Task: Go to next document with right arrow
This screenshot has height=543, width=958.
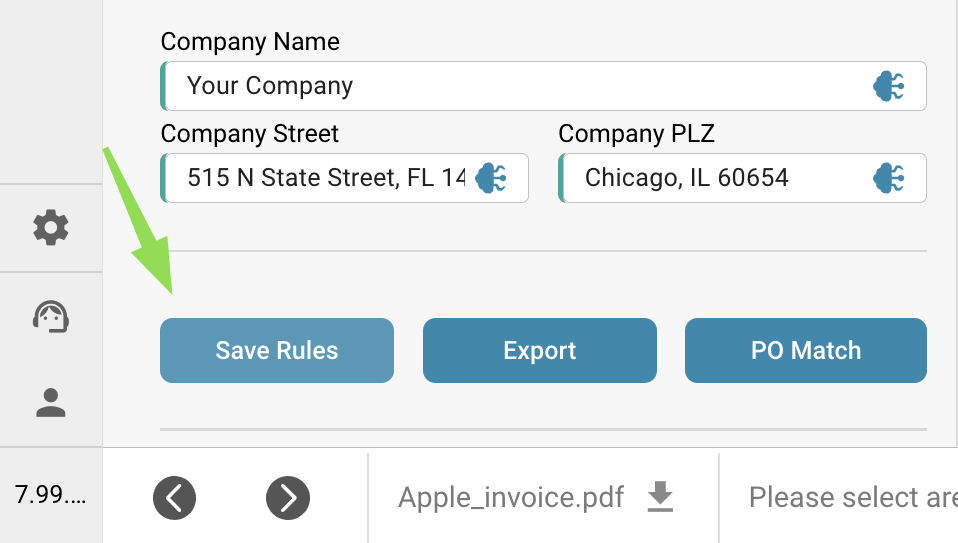Action: [x=288, y=497]
